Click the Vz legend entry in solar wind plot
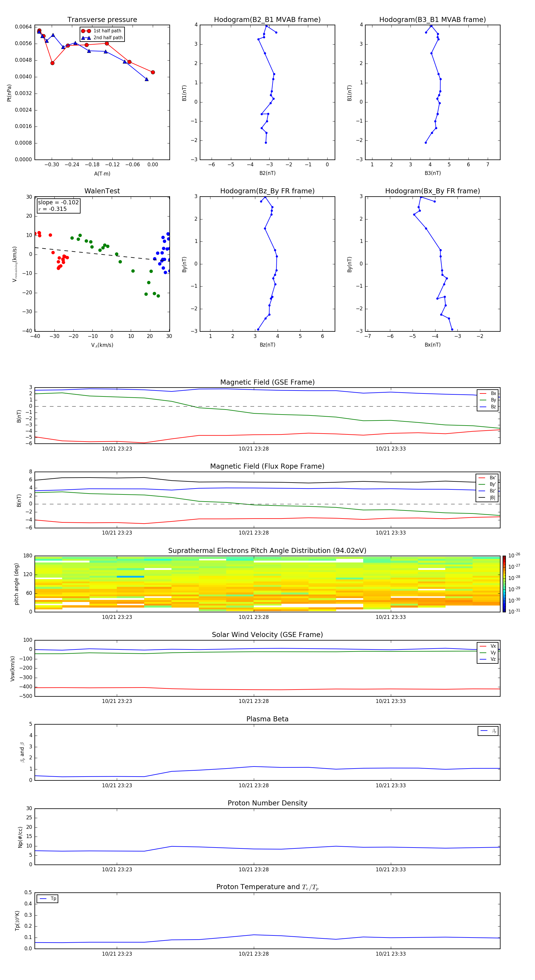The height and width of the screenshot is (980, 535). pos(488,659)
